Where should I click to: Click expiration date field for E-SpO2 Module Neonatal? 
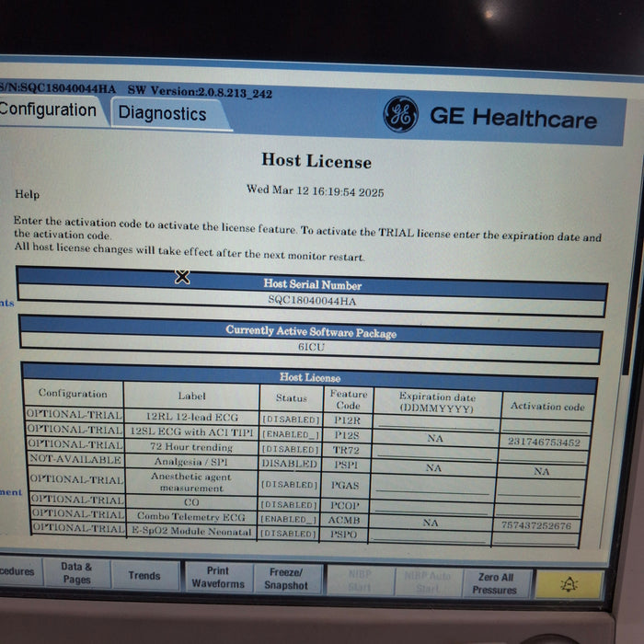(x=431, y=538)
